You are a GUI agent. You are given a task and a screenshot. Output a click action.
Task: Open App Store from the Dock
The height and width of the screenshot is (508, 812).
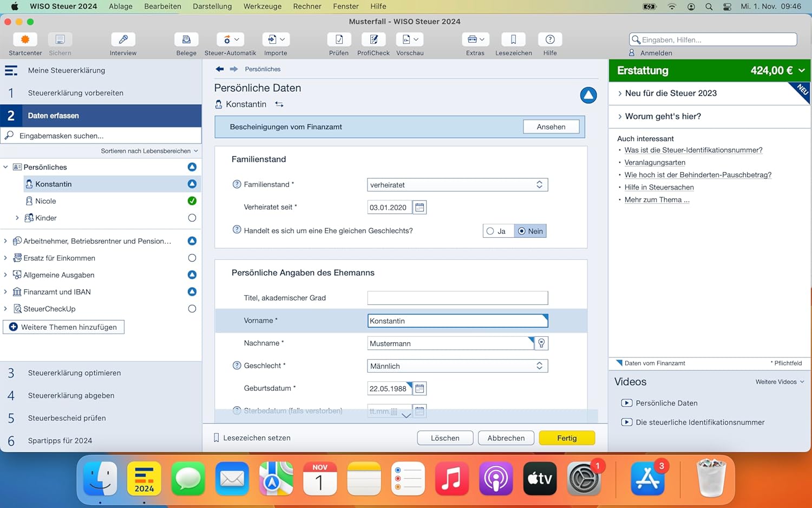coord(647,479)
